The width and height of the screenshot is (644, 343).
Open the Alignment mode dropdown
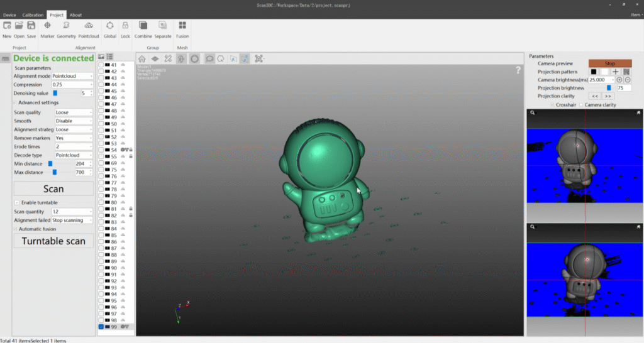[x=72, y=76]
